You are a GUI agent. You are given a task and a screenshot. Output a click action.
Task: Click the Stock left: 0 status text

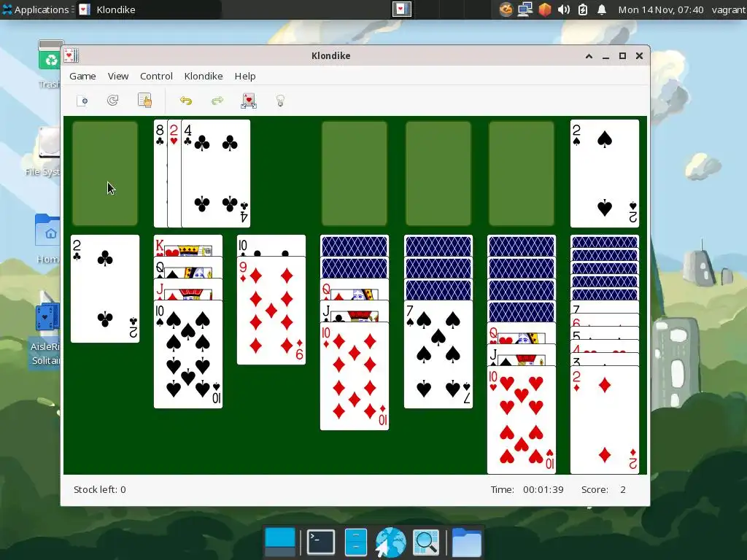tap(99, 489)
